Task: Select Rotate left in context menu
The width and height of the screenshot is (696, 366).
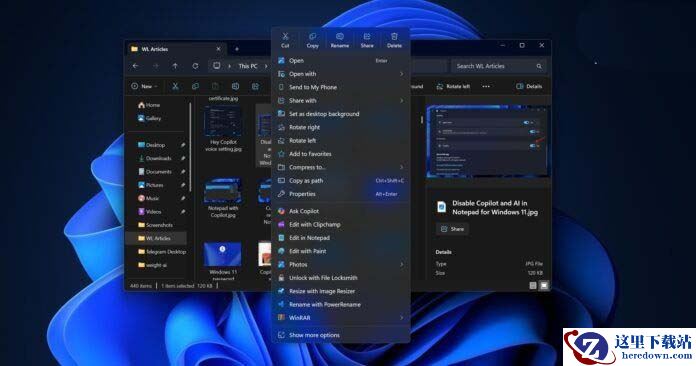Action: tap(340, 141)
